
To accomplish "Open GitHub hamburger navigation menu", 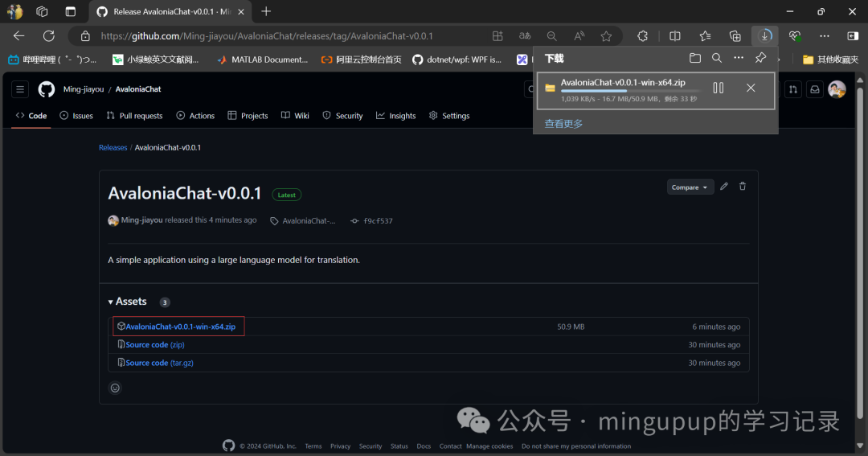I will coord(20,89).
